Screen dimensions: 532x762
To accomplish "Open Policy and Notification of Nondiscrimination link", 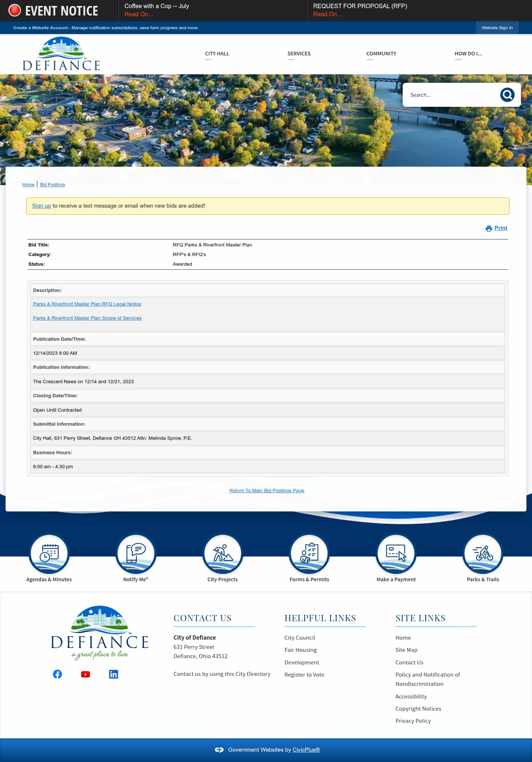I will click(427, 679).
